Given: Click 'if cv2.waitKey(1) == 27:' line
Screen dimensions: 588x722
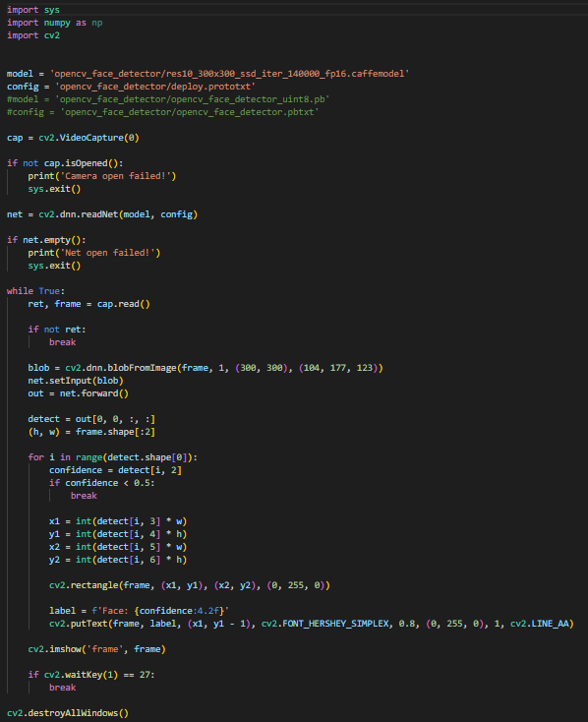Looking at the screenshot, I should [91, 675].
